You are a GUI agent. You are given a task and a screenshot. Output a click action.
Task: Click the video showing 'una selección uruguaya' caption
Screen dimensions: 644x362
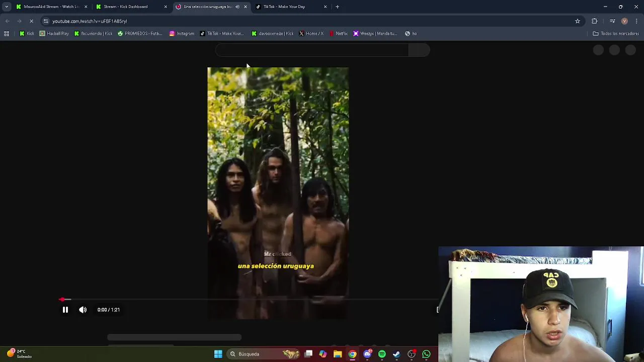(278, 193)
